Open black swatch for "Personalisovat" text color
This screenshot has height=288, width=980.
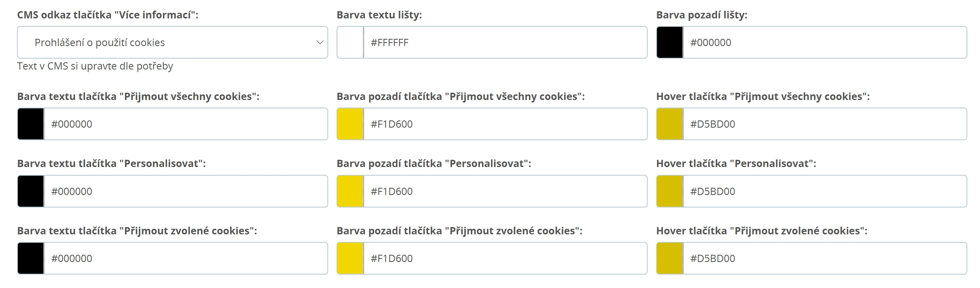(x=31, y=191)
